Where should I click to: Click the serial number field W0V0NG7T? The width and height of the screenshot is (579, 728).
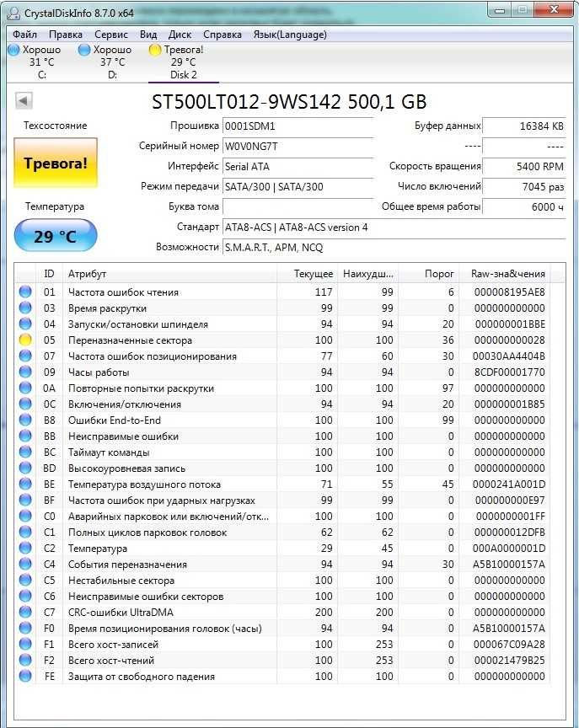coord(298,147)
